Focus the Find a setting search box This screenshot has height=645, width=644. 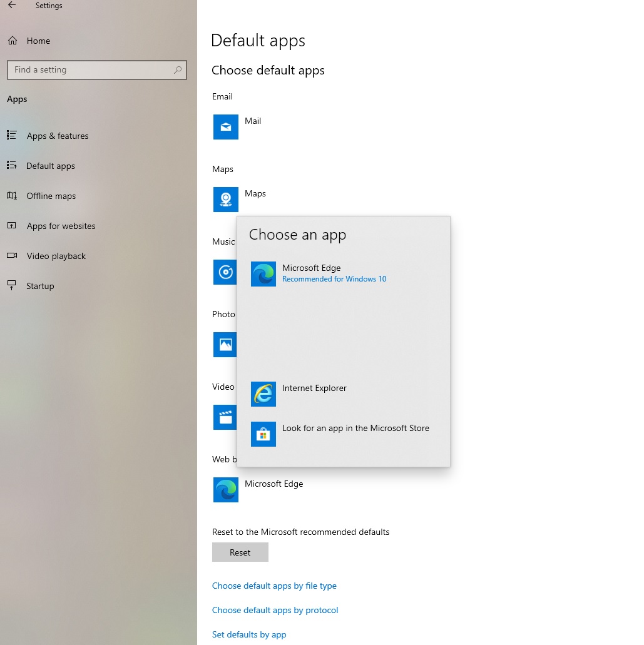pyautogui.click(x=97, y=70)
